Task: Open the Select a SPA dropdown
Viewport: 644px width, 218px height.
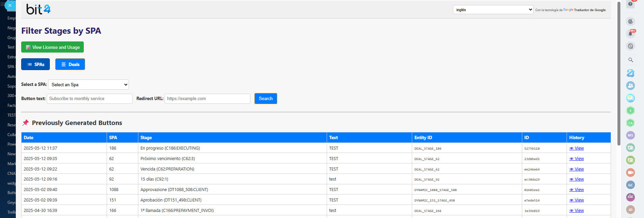Action: tap(88, 85)
